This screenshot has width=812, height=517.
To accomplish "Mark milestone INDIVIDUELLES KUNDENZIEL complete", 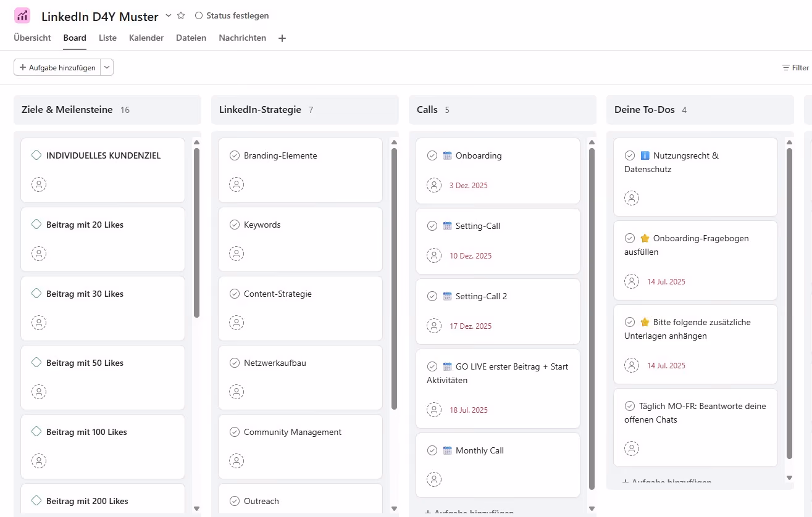I will 36,155.
